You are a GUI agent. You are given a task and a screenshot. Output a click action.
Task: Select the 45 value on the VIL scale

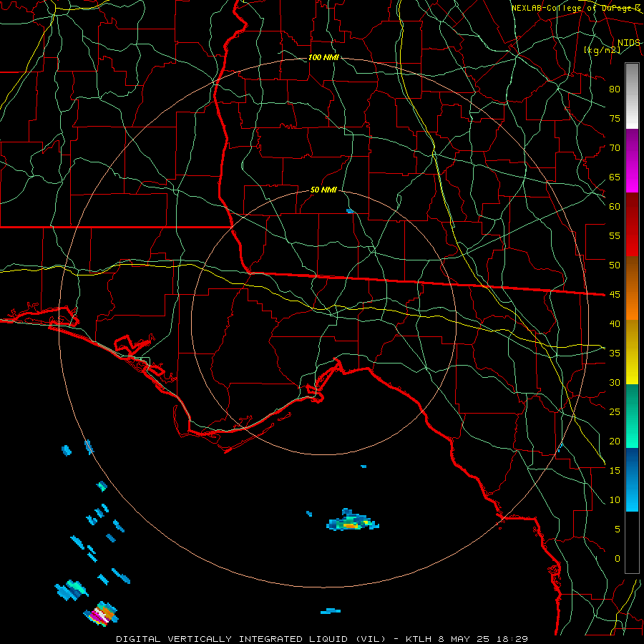click(615, 295)
